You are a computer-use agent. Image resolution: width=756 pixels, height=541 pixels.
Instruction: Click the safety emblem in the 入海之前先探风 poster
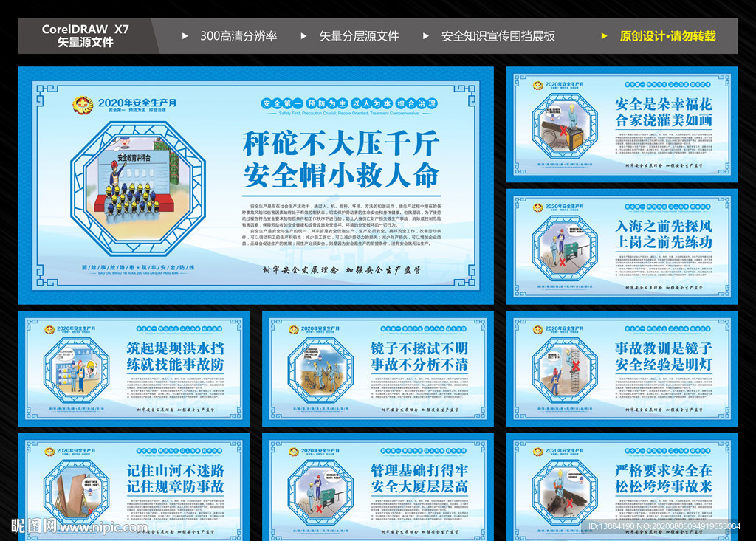pyautogui.click(x=537, y=207)
